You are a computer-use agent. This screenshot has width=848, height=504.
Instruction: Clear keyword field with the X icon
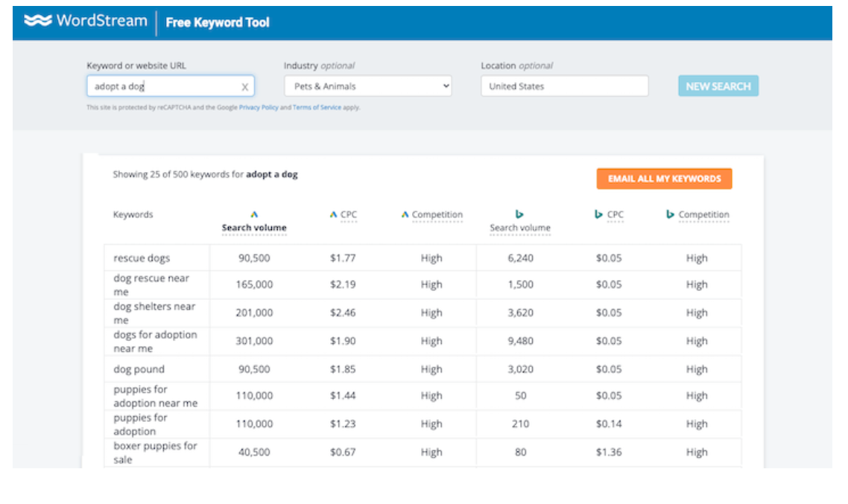[244, 87]
